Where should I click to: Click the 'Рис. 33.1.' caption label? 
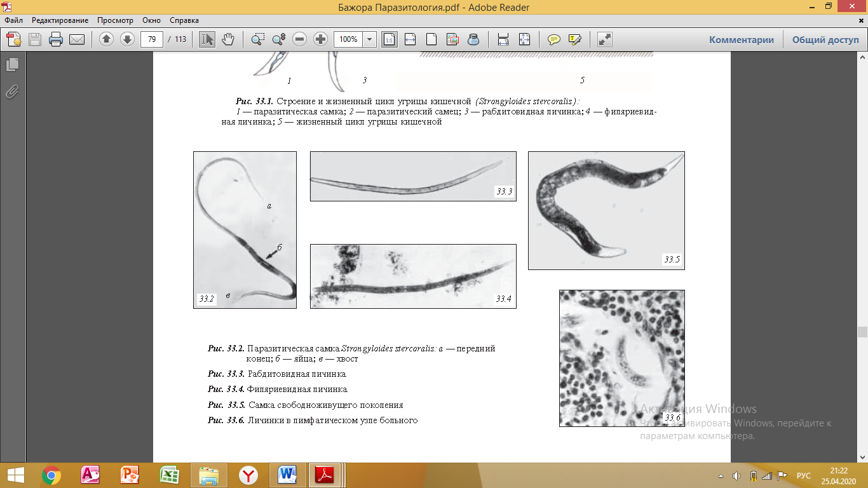click(254, 101)
